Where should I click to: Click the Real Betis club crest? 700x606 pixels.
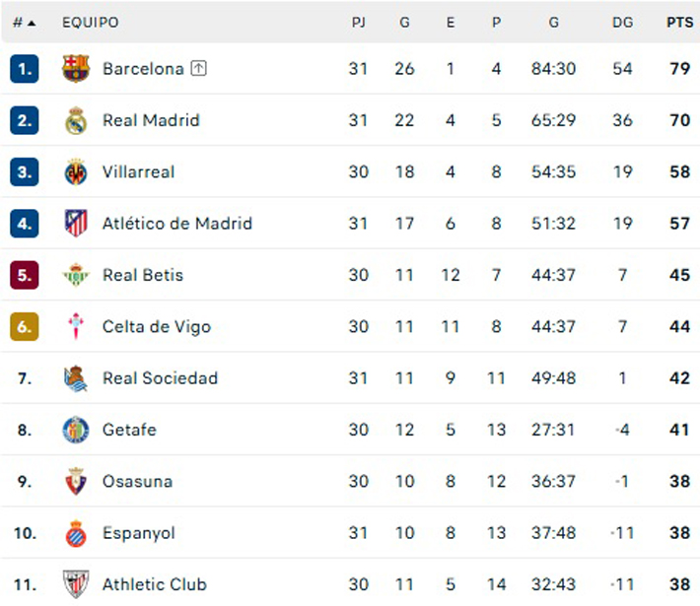tap(76, 275)
